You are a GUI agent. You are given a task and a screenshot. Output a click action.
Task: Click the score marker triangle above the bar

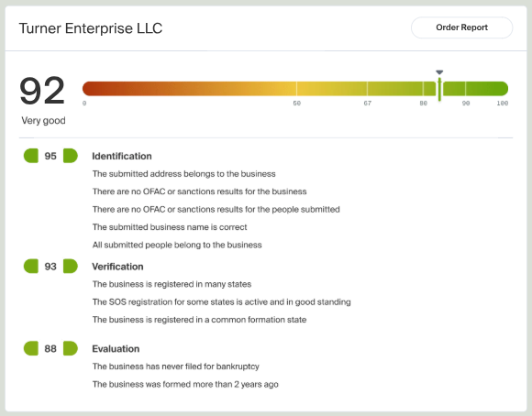click(439, 72)
